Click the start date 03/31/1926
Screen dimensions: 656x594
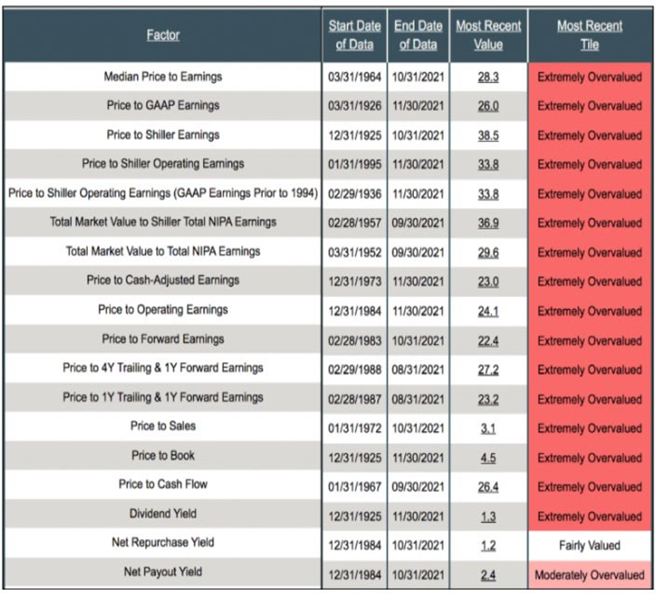pos(354,106)
